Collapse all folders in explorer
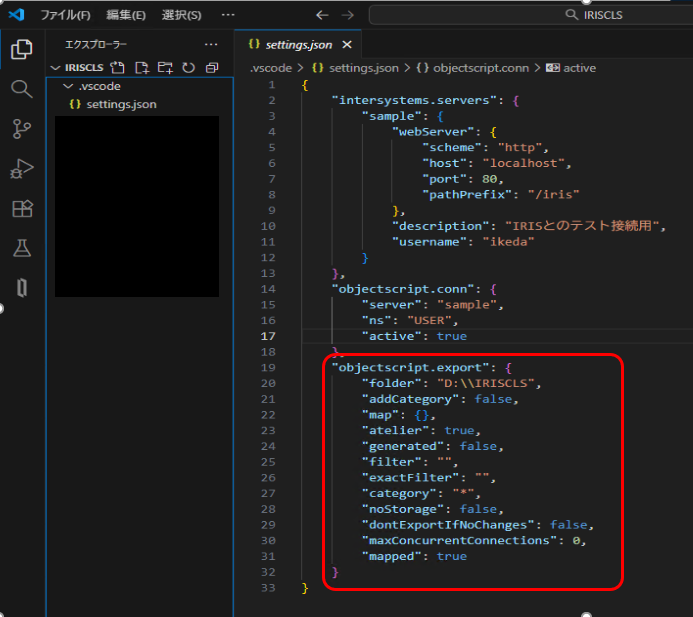This screenshot has height=617, width=693. (x=211, y=68)
